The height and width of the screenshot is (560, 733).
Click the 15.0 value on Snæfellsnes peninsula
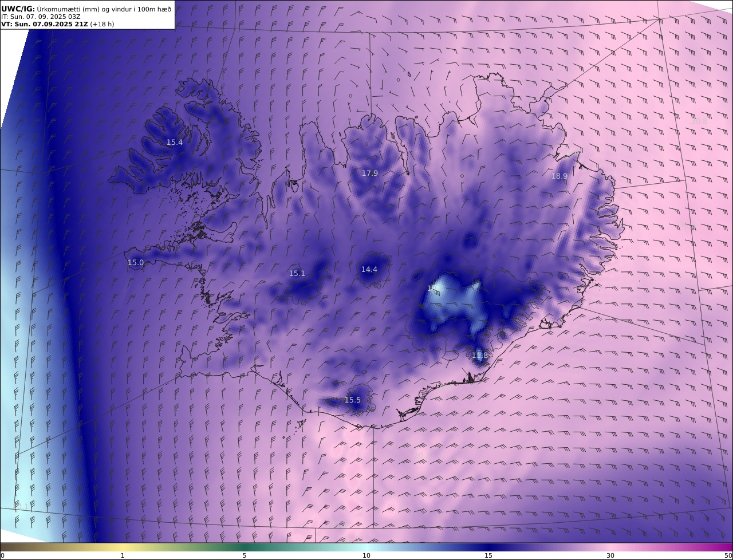(x=136, y=262)
